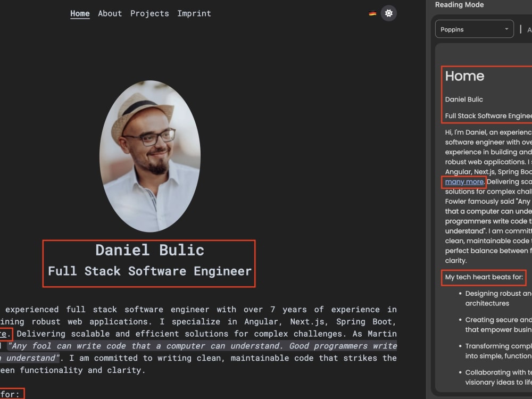This screenshot has height=399, width=532.
Task: Click "My tech heart beats for:" in Reading Mode
Action: click(x=484, y=277)
